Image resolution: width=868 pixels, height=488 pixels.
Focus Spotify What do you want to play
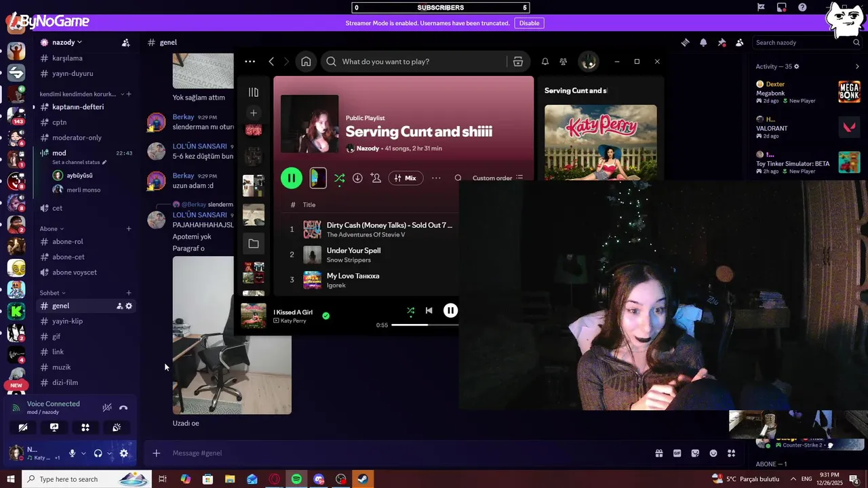(x=420, y=62)
